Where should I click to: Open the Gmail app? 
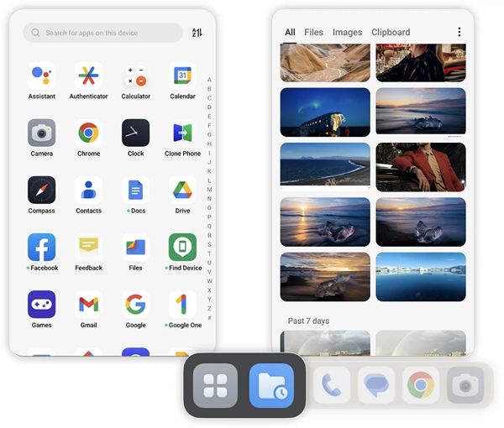pos(88,305)
